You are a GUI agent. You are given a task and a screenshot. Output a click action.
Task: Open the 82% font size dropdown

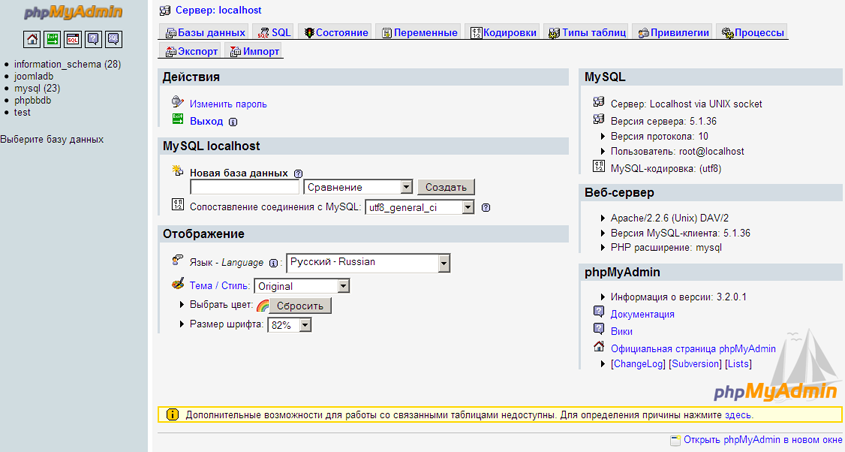pos(289,325)
